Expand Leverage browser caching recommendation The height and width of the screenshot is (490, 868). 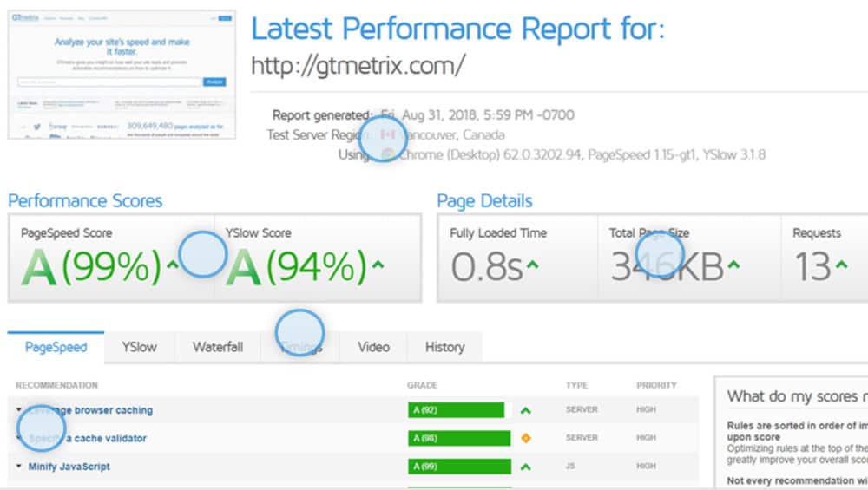click(19, 410)
